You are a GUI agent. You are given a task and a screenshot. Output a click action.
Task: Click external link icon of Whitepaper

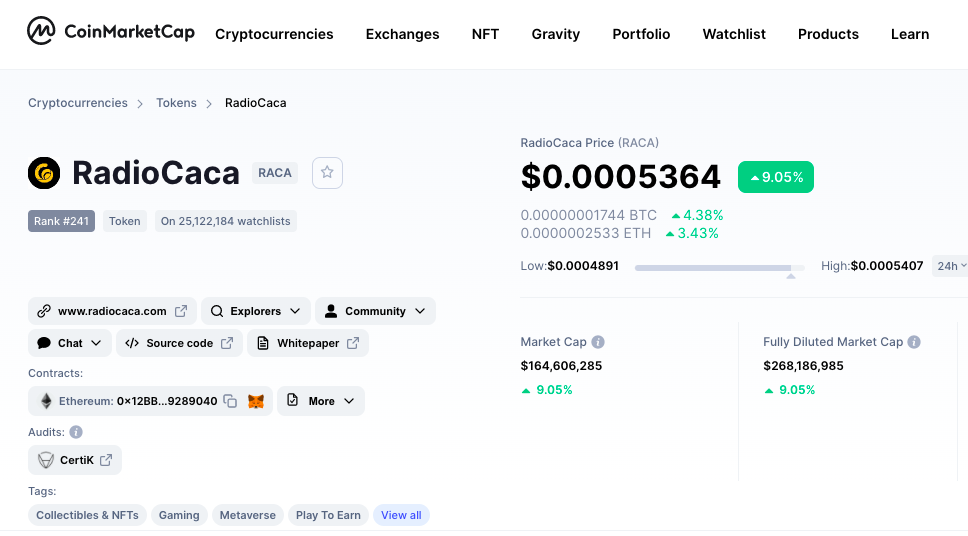coord(353,343)
